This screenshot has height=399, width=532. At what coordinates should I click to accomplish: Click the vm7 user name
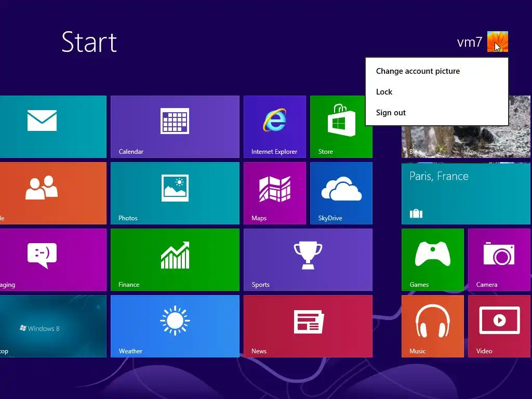click(469, 43)
